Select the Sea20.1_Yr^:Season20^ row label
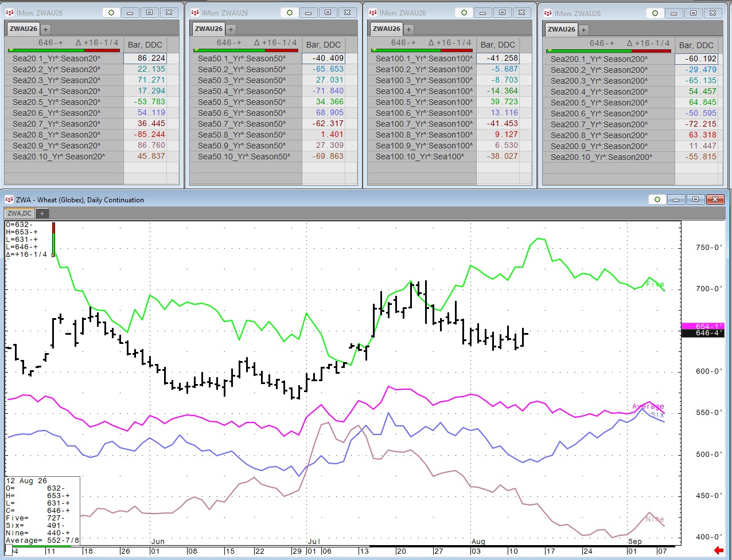Screen dimensions: 732x560 56,58
